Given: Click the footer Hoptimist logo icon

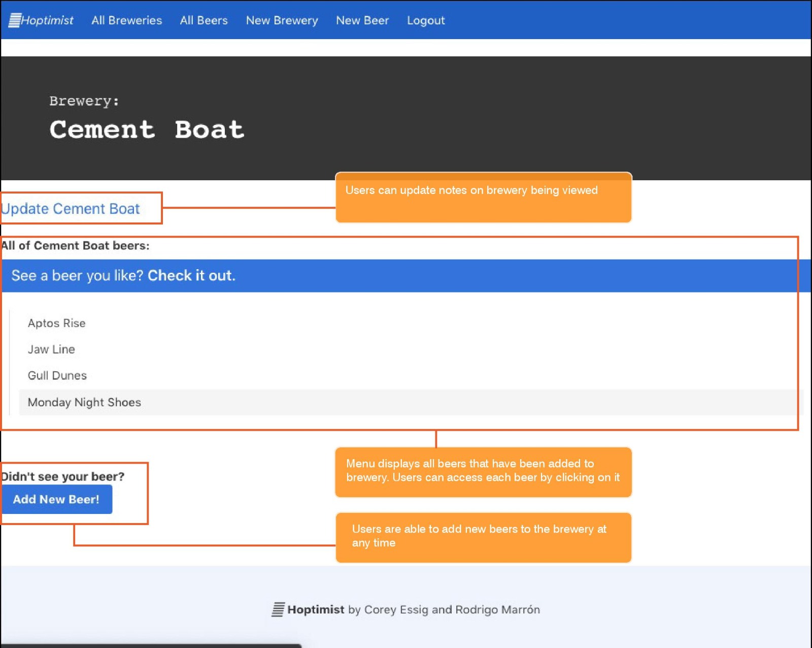Looking at the screenshot, I should click(x=278, y=609).
